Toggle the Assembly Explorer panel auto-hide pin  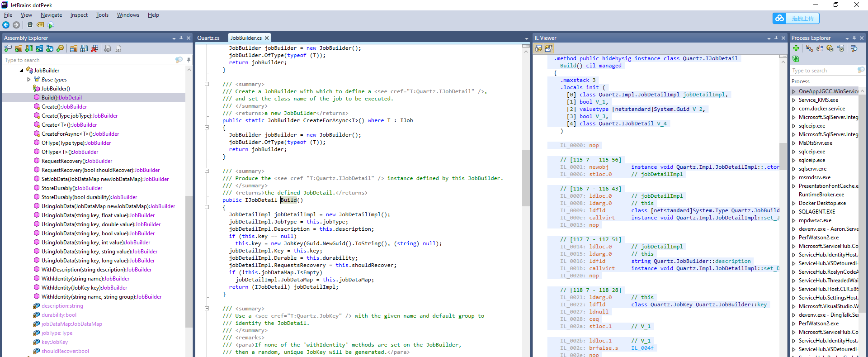pyautogui.click(x=181, y=38)
